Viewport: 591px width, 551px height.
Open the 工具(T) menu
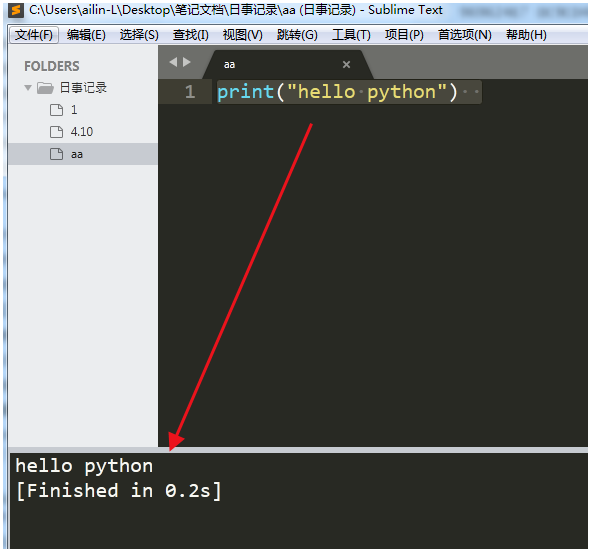[x=351, y=35]
